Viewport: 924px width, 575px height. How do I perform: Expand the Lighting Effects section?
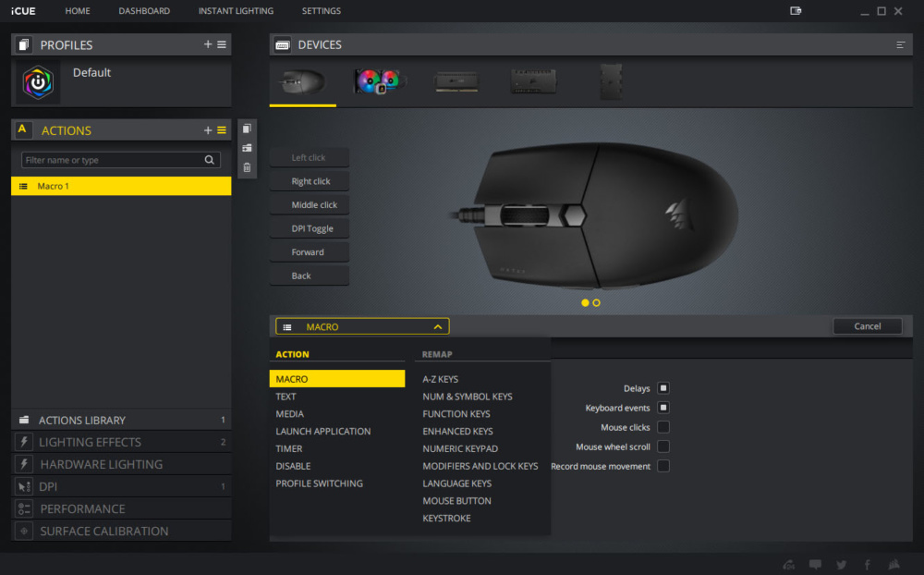pos(121,442)
